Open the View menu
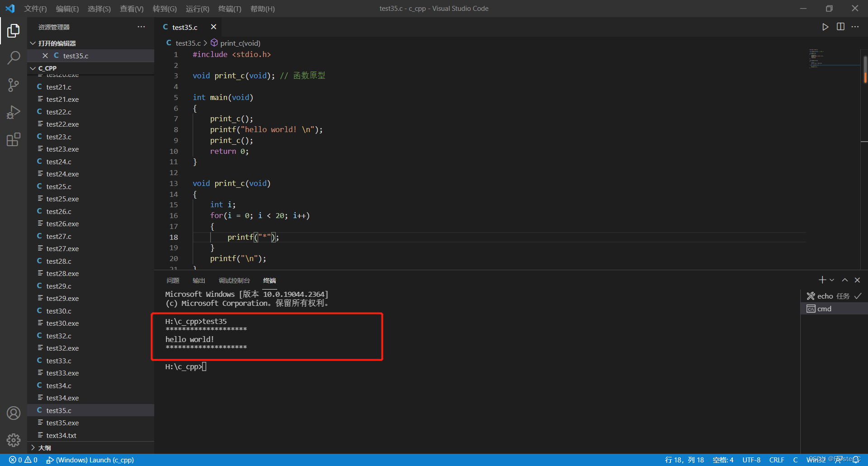The image size is (868, 466). coord(132,9)
